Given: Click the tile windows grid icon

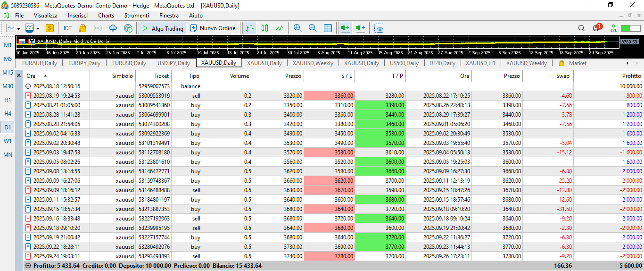Looking at the screenshot, I should click(328, 28).
